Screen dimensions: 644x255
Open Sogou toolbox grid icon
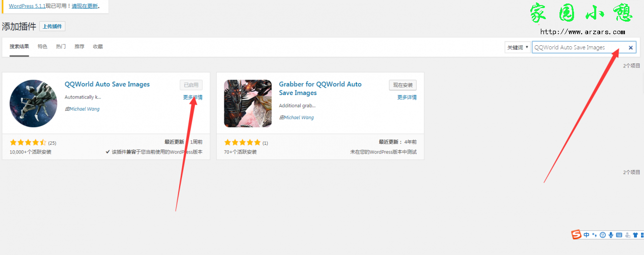(x=641, y=235)
